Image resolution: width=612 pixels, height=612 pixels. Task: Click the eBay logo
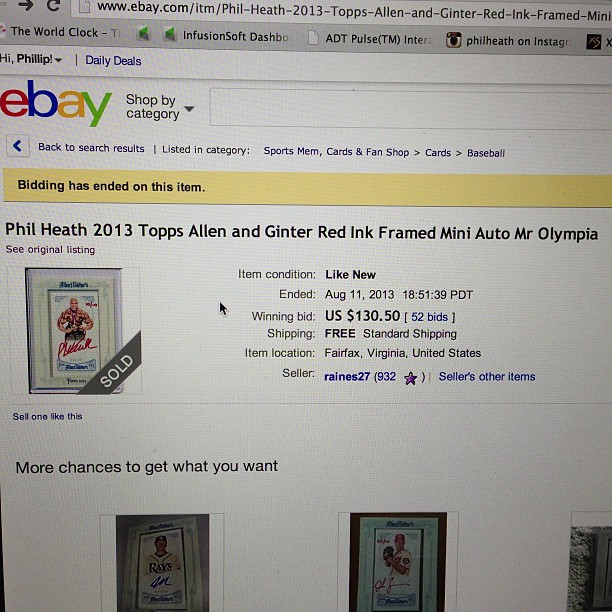tap(55, 102)
